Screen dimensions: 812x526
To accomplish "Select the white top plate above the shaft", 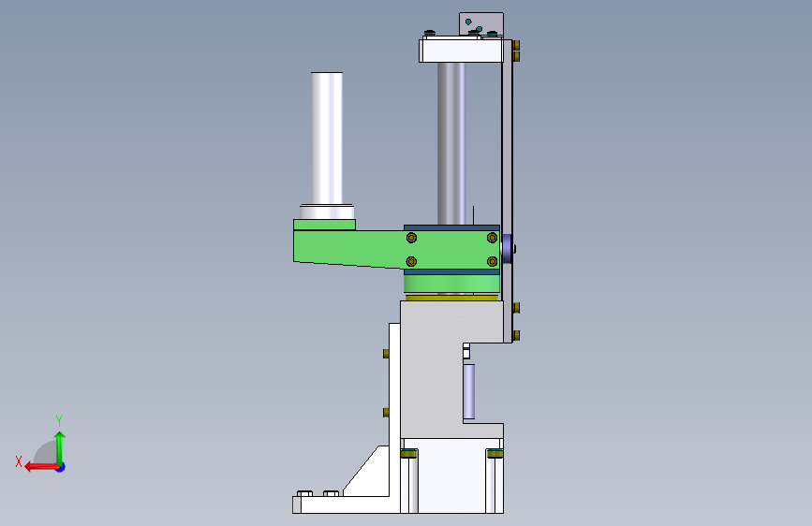I will click(461, 51).
